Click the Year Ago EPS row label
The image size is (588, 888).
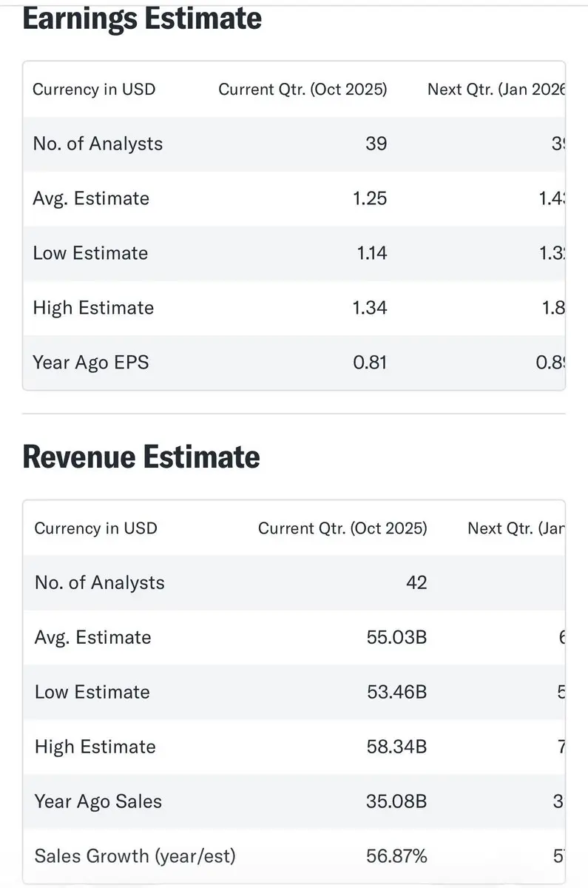tap(90, 363)
